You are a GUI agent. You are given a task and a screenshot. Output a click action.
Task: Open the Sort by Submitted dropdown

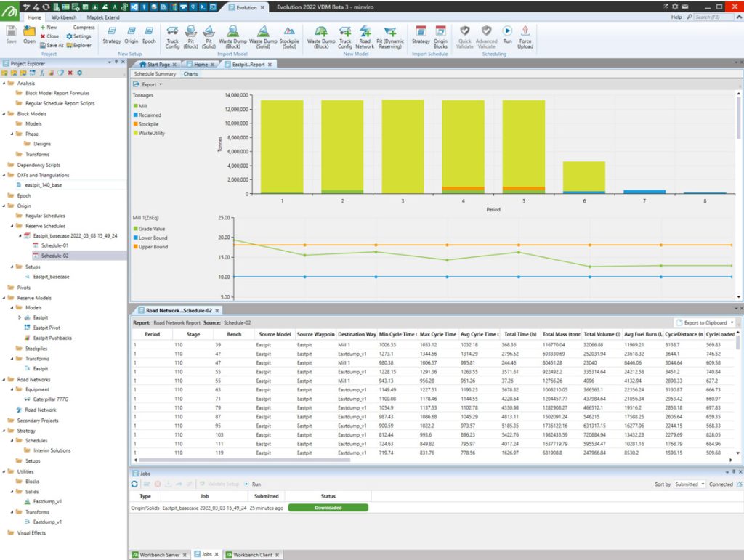pos(690,484)
